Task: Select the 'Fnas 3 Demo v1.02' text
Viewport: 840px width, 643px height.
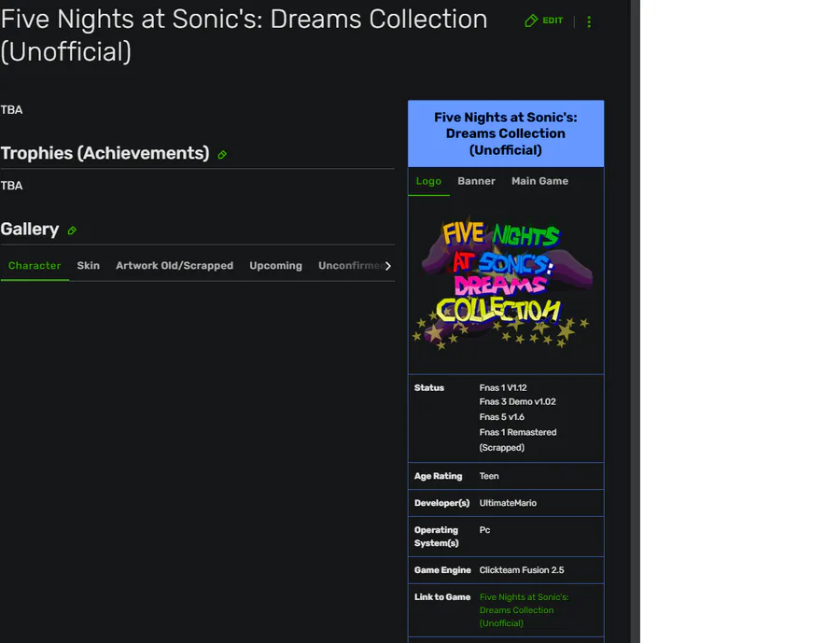Action: tap(517, 401)
